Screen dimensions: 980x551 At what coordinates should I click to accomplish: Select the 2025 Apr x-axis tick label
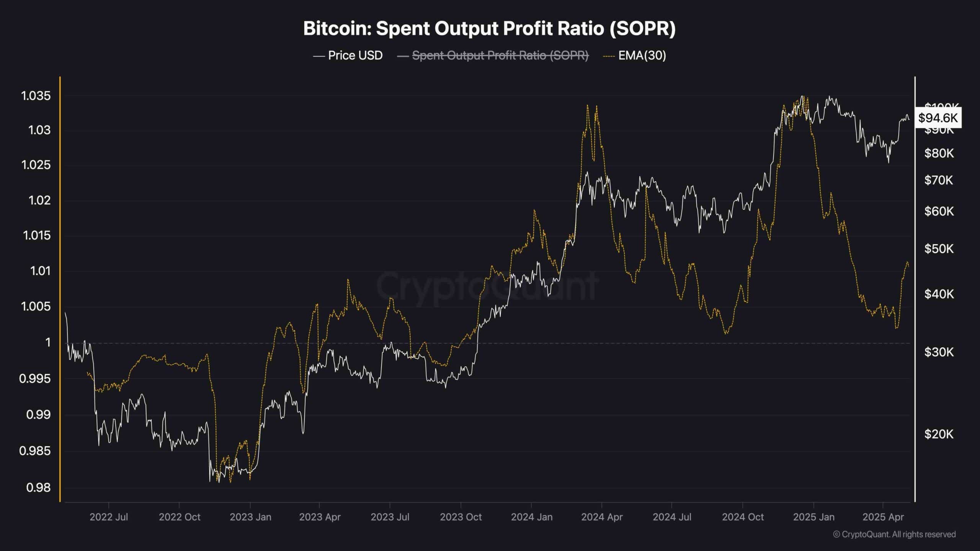pyautogui.click(x=883, y=517)
